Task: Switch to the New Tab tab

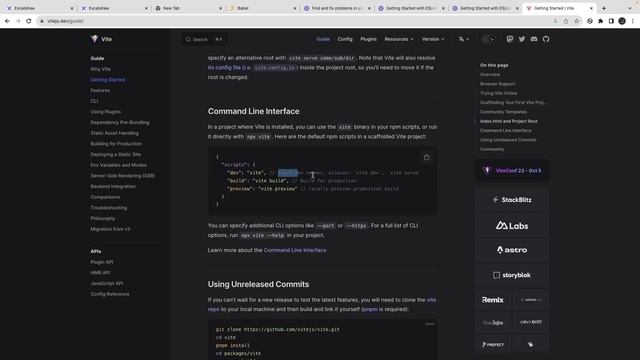Action: (188, 8)
